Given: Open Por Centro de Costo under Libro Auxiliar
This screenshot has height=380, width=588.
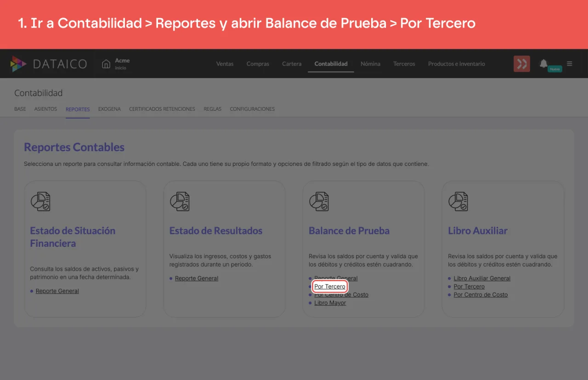Looking at the screenshot, I should (x=481, y=295).
